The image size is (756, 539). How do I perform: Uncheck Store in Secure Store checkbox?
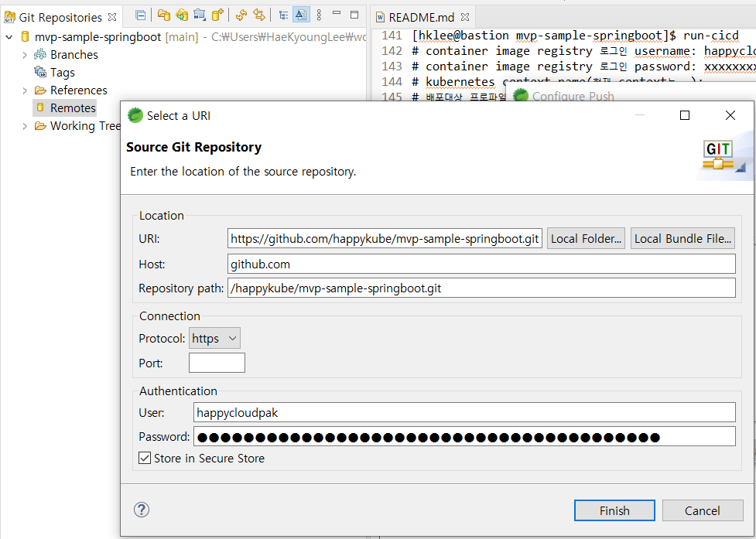(145, 458)
